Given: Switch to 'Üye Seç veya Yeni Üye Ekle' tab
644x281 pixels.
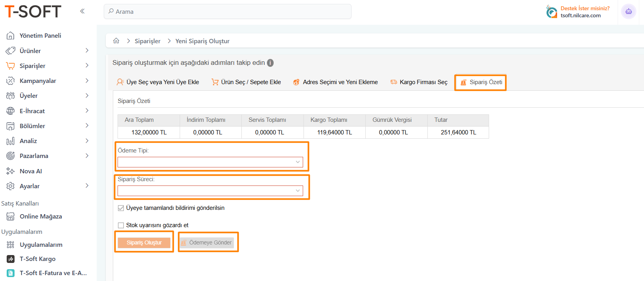Looking at the screenshot, I should pos(158,82).
